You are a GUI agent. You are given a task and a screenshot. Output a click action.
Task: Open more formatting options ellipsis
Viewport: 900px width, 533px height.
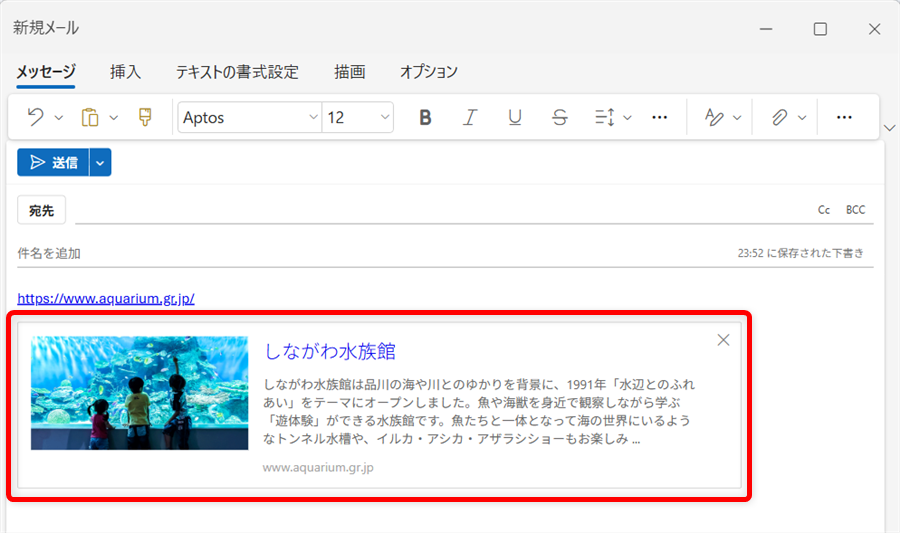click(x=659, y=118)
